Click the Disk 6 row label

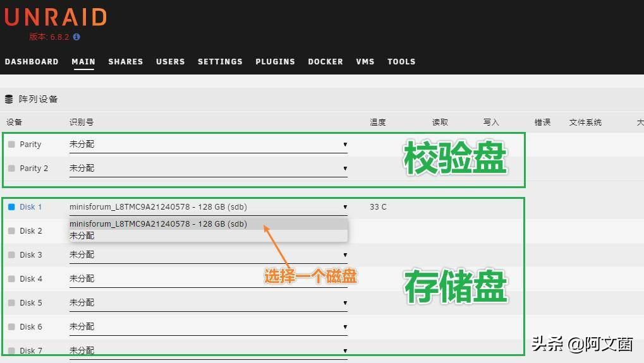tap(31, 327)
